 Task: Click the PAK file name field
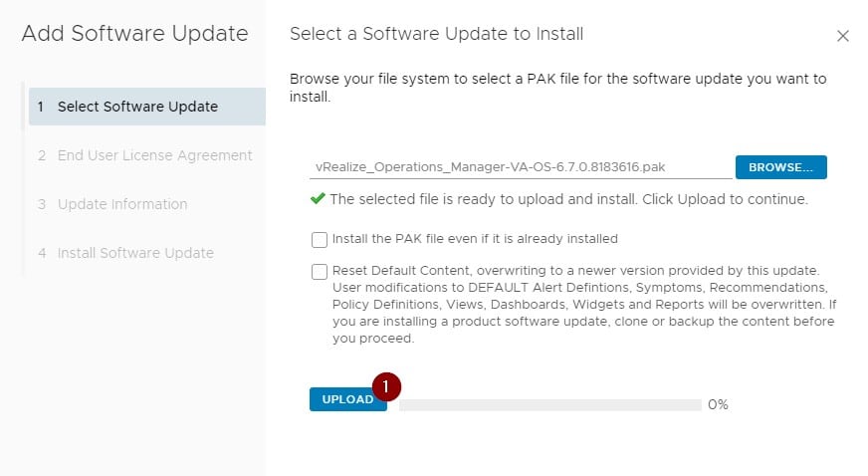[518, 167]
